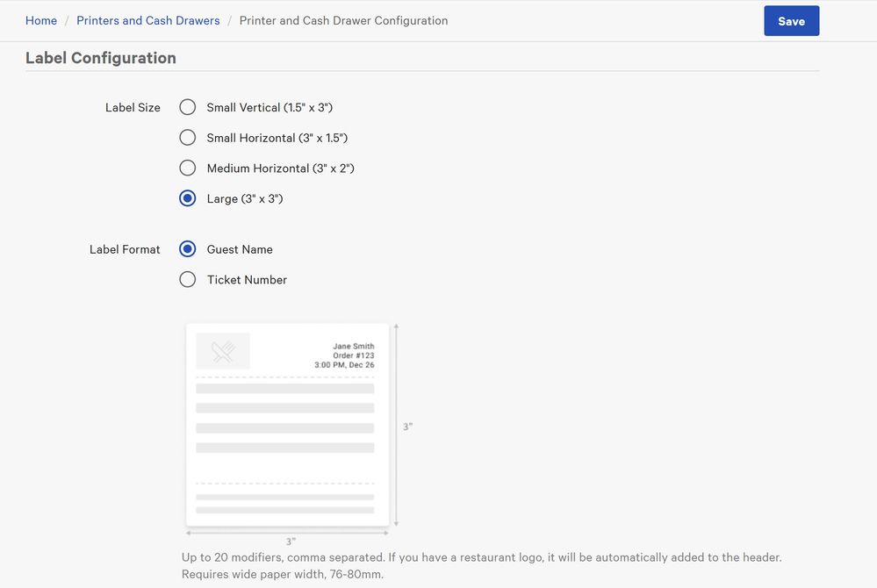The image size is (877, 588).
Task: Go to the Home breadcrumb link
Action: click(41, 20)
